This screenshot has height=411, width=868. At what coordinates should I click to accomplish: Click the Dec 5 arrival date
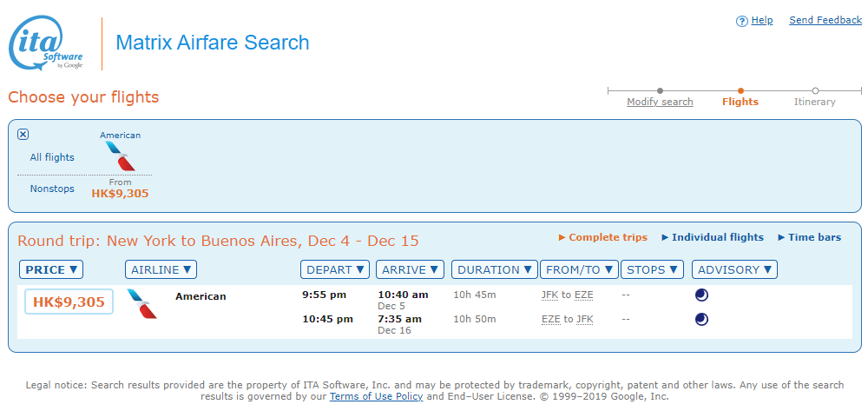[x=391, y=307]
